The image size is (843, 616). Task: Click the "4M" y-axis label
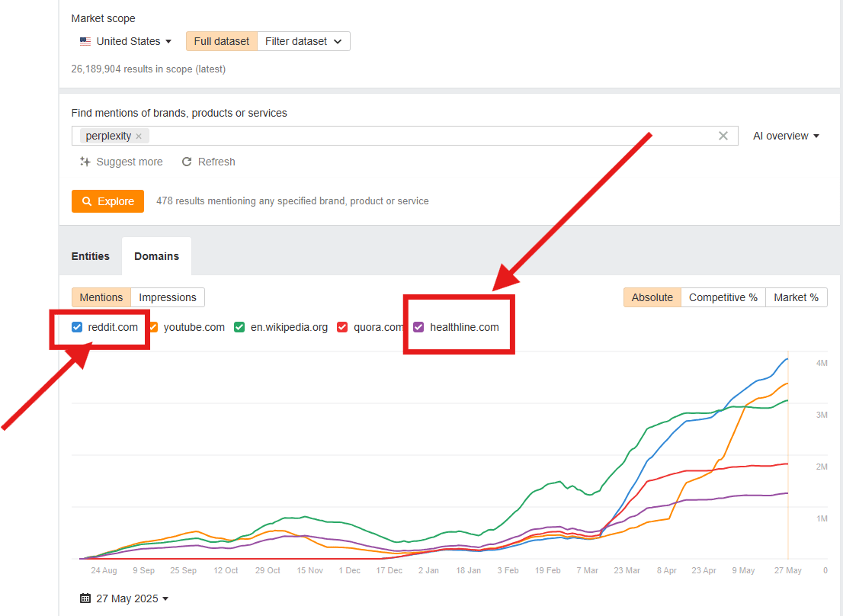coord(822,364)
